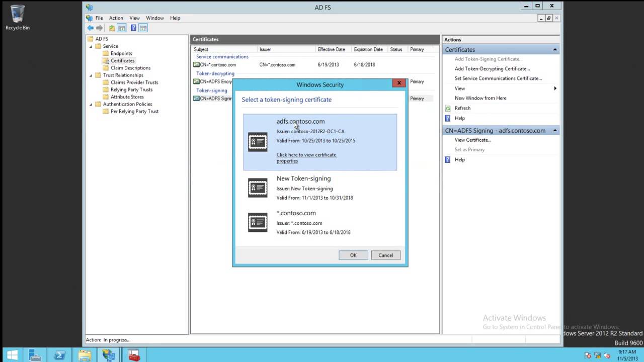Open the Action menu
This screenshot has width=644, height=362.
click(116, 18)
